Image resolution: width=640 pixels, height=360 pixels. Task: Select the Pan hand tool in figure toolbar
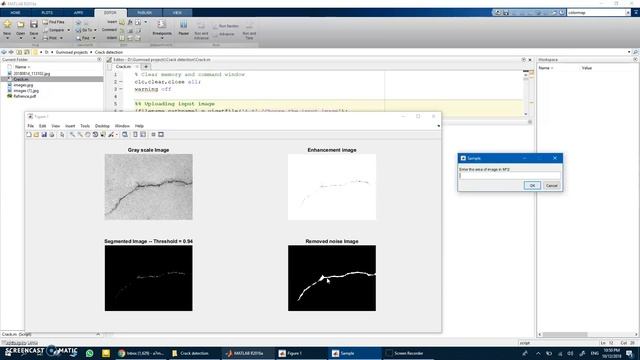point(87,134)
